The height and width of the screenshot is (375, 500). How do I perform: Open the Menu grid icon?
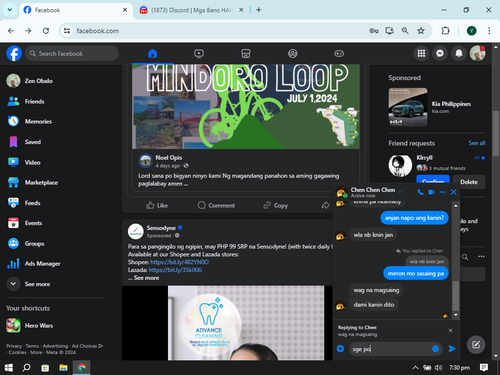pyautogui.click(x=421, y=53)
